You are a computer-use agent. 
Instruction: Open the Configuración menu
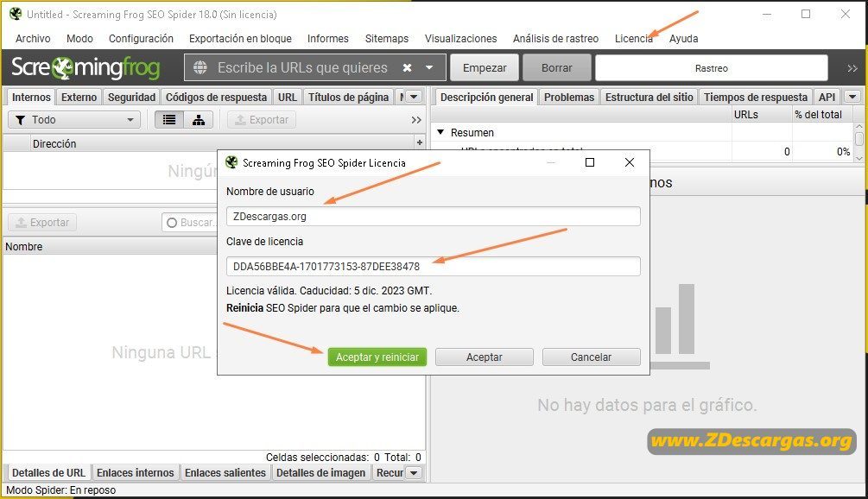pyautogui.click(x=141, y=39)
